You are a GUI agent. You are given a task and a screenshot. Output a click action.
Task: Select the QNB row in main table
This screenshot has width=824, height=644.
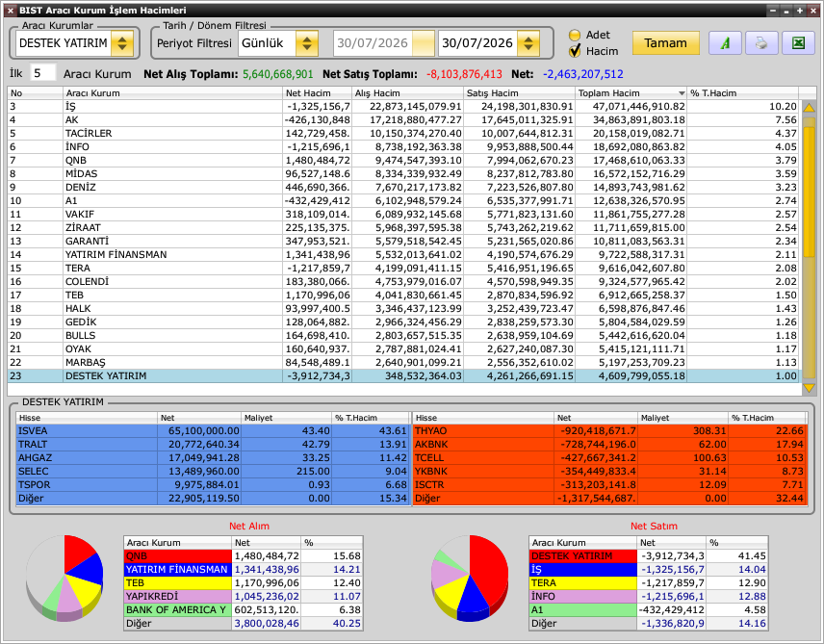pos(403,160)
